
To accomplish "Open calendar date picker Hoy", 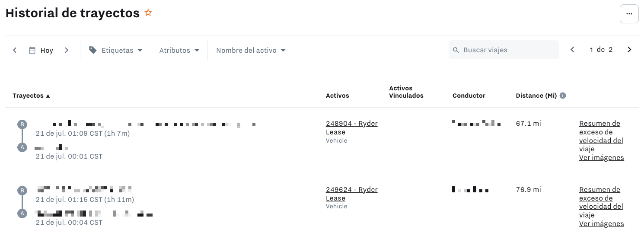I will [x=41, y=50].
